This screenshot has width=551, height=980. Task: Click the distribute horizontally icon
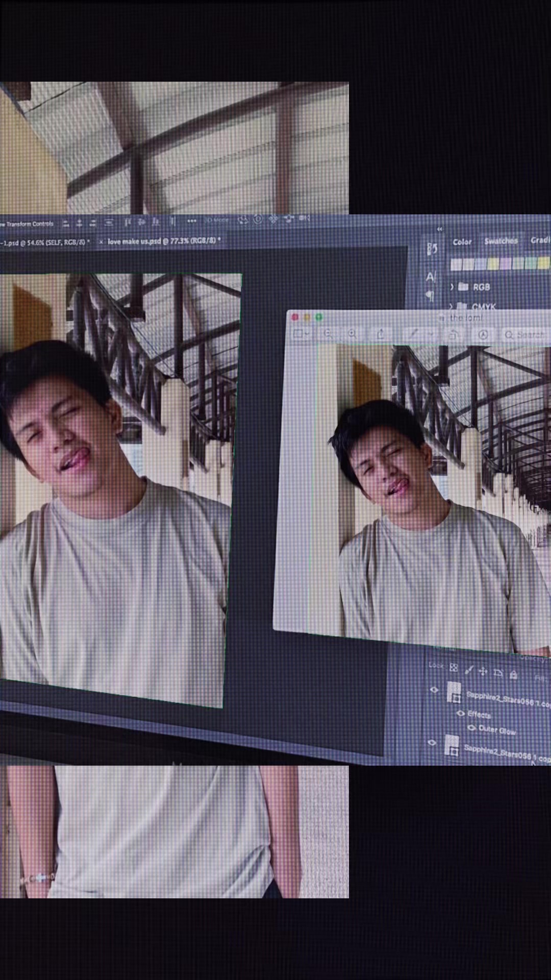point(173,222)
